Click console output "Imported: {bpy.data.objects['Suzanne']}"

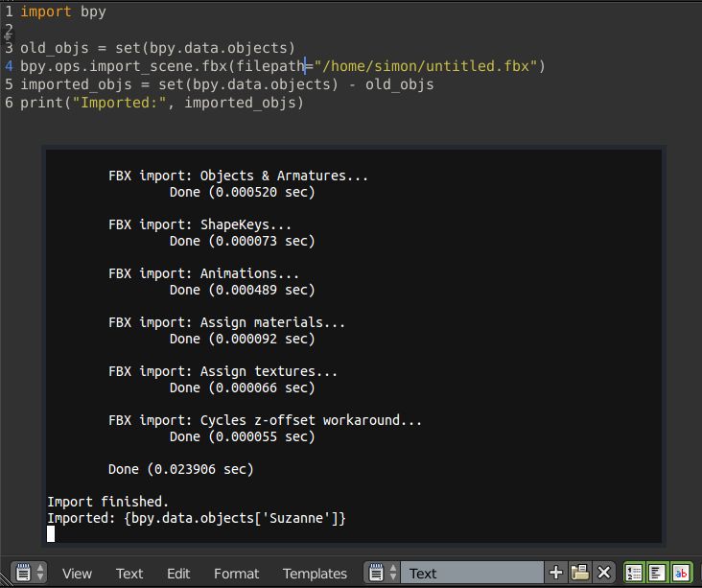[x=197, y=518]
